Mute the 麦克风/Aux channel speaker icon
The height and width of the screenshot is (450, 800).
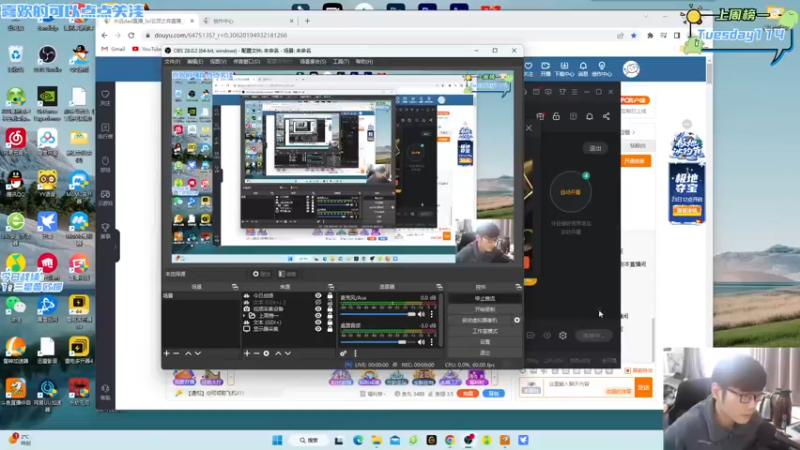click(421, 314)
